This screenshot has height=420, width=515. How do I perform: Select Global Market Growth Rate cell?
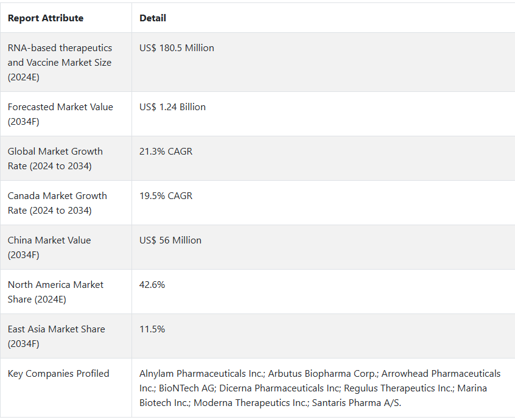coord(55,158)
